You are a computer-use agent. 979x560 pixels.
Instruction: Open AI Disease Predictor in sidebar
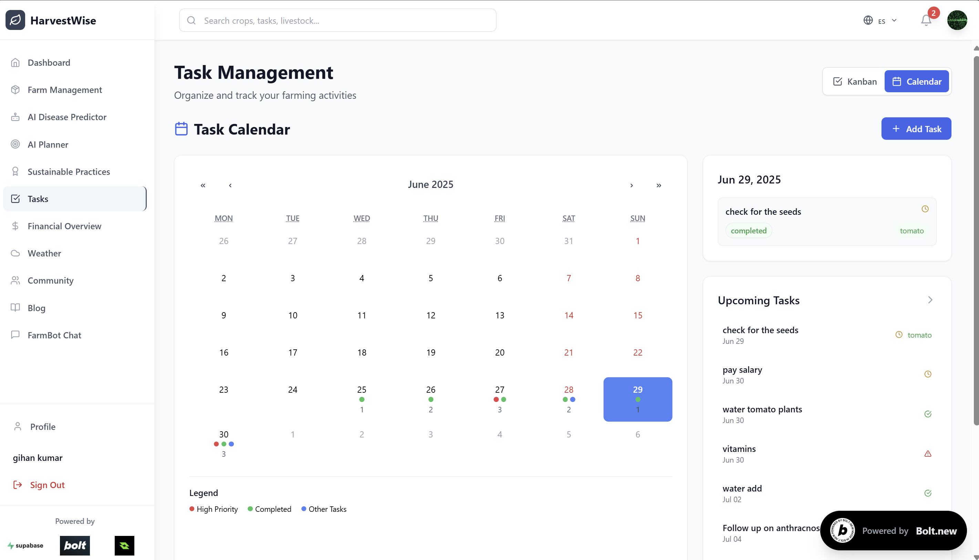(x=67, y=117)
